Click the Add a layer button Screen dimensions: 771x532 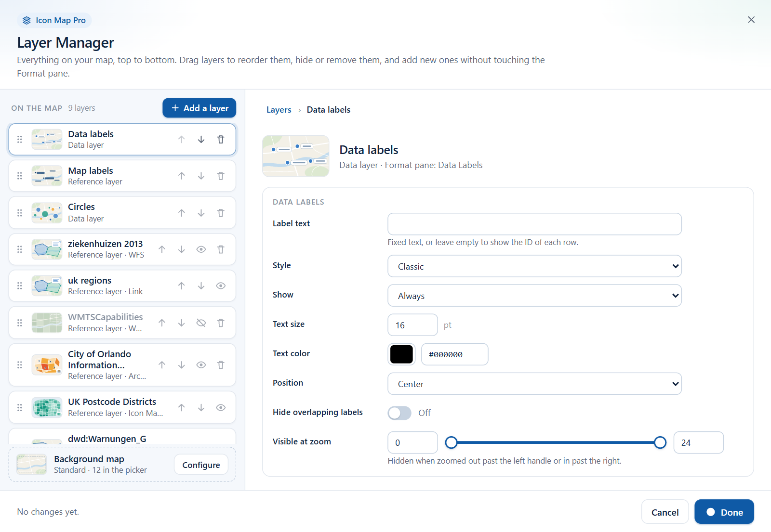click(x=199, y=108)
